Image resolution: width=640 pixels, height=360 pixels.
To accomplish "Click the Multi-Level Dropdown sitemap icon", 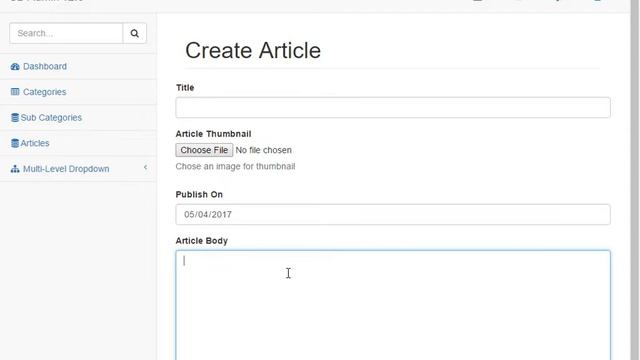I will pyautogui.click(x=15, y=169).
